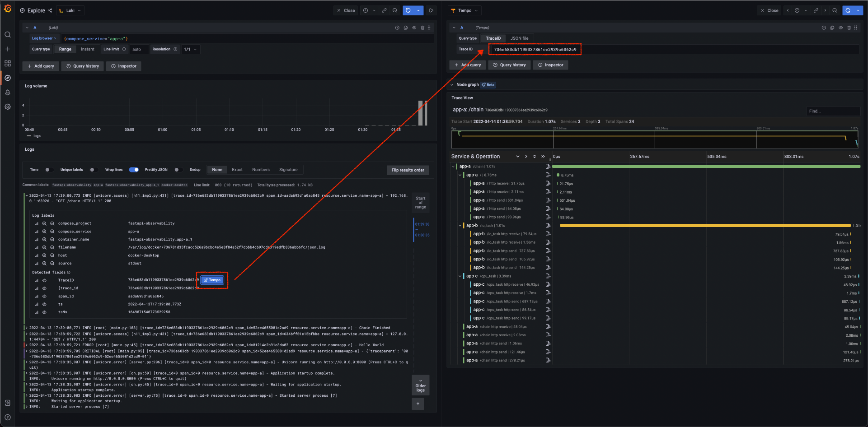Open the Resolution 1/1 dropdown
This screenshot has width=868, height=427.
coord(190,49)
